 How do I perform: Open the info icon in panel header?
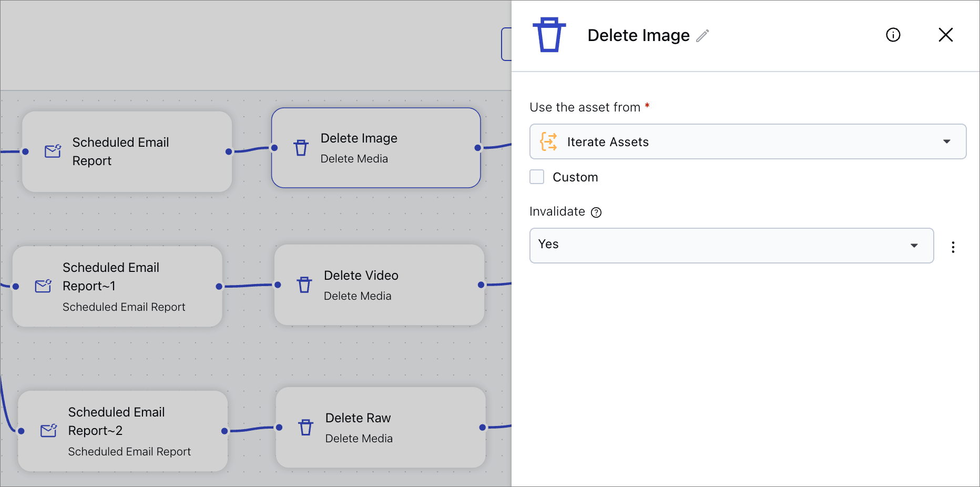[x=893, y=35]
